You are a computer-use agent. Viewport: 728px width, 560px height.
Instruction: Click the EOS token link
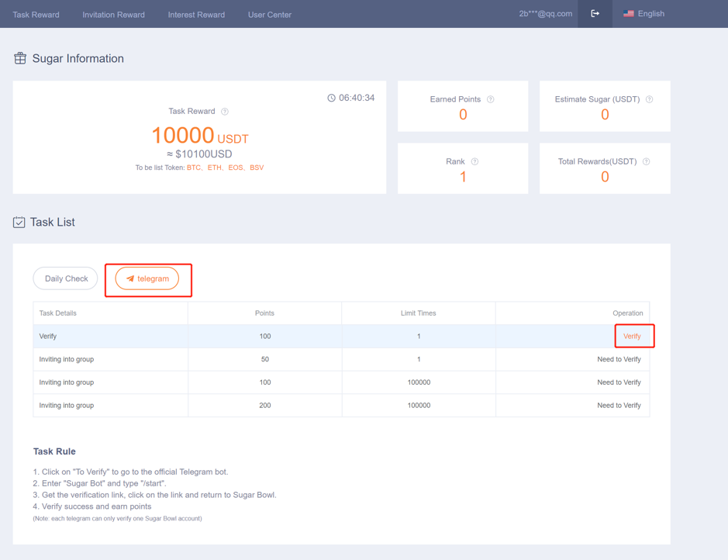pyautogui.click(x=236, y=168)
